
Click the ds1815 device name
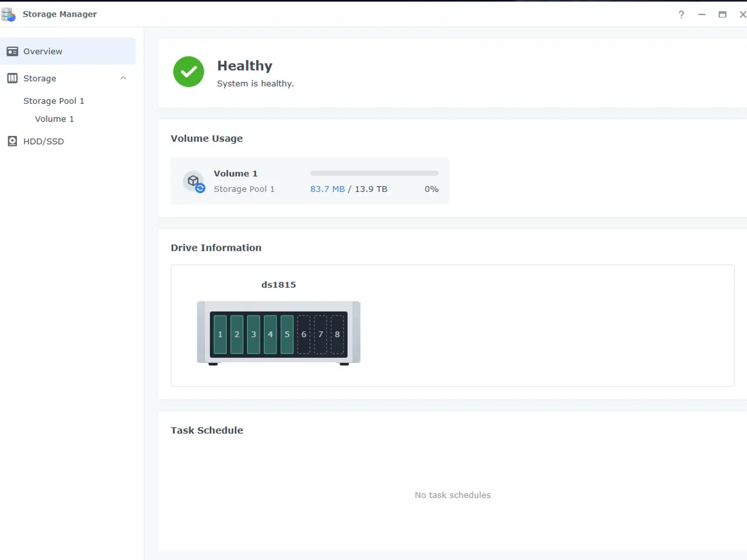click(278, 285)
